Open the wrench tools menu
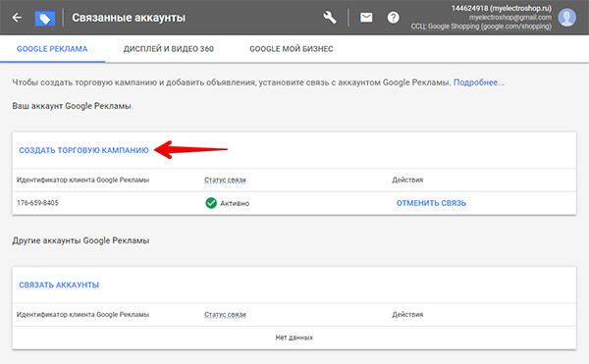Viewport: 589px width, 364px height. coord(330,18)
